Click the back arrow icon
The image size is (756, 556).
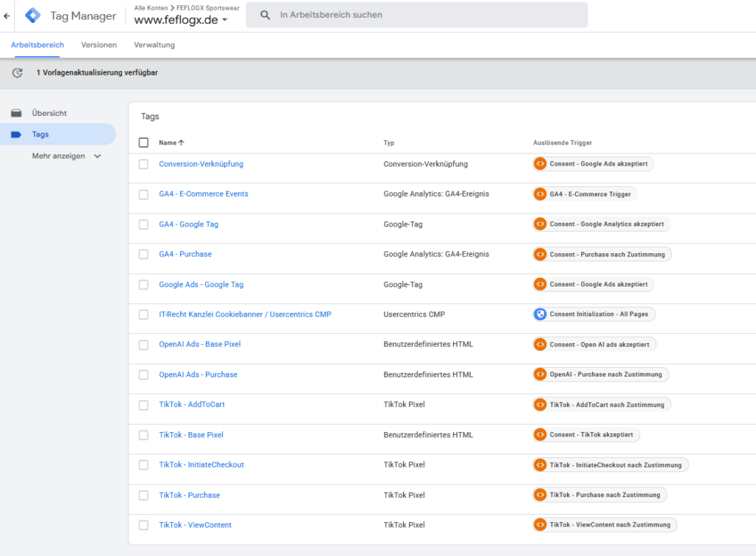pos(7,16)
